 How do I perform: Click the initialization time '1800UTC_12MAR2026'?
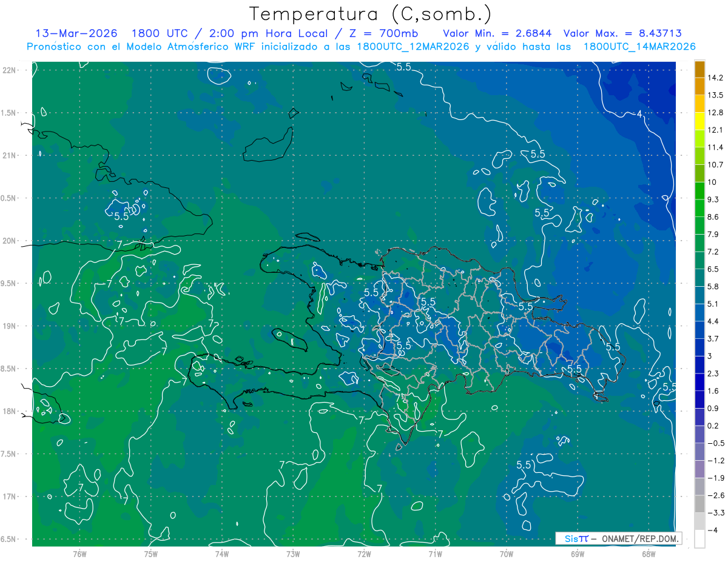pyautogui.click(x=413, y=47)
